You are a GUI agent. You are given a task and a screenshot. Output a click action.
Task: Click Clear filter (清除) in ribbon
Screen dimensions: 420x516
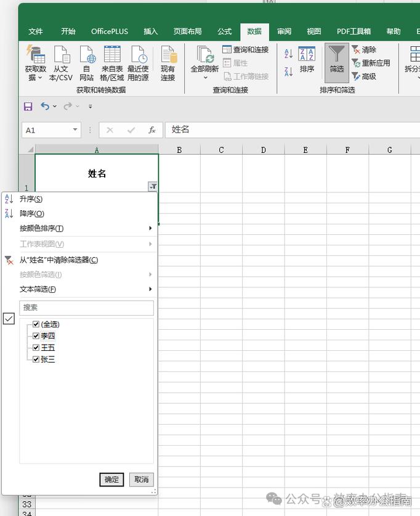pyautogui.click(x=364, y=50)
